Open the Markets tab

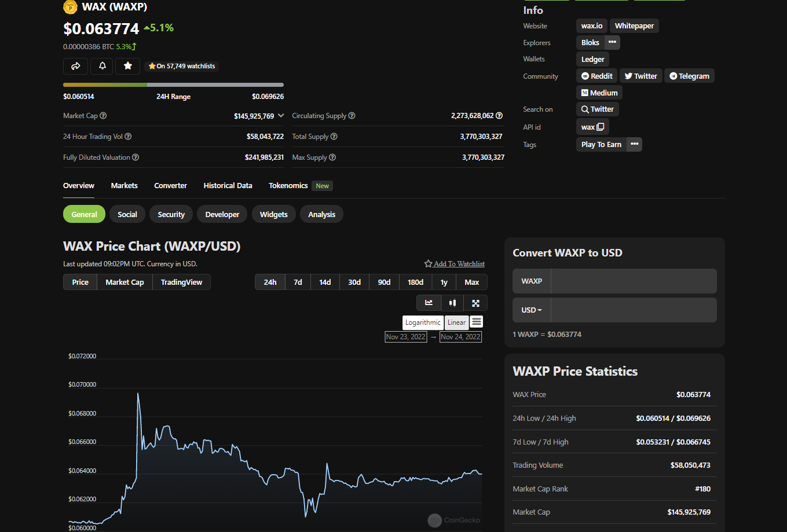[x=125, y=186]
